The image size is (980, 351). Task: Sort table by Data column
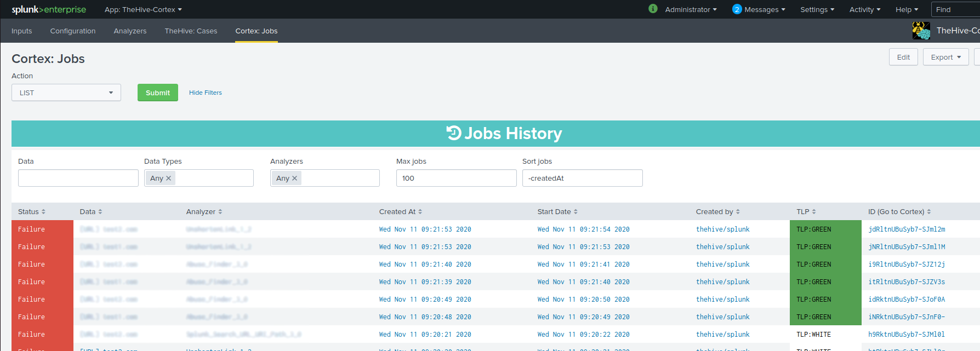(91, 211)
